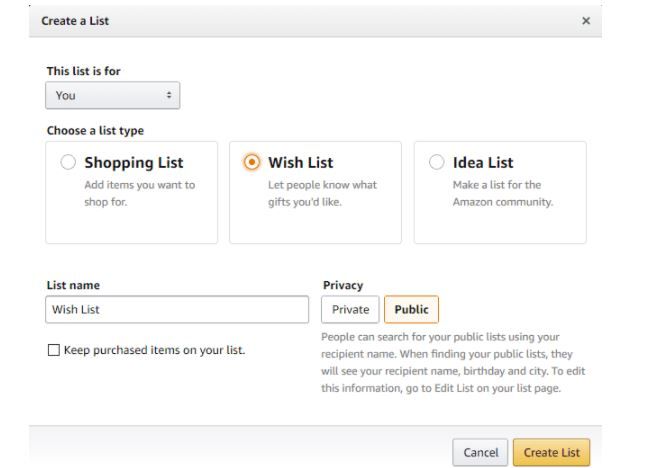This screenshot has width=666, height=468.
Task: Click the Shopping List title text
Action: (x=134, y=163)
